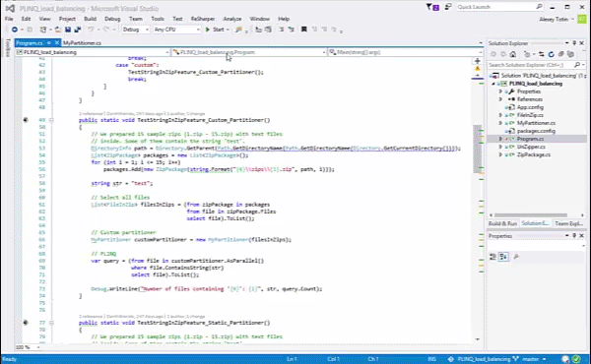Click the Alphabetical sort icon in Properties panel
The height and width of the screenshot is (364, 591).
503,257
